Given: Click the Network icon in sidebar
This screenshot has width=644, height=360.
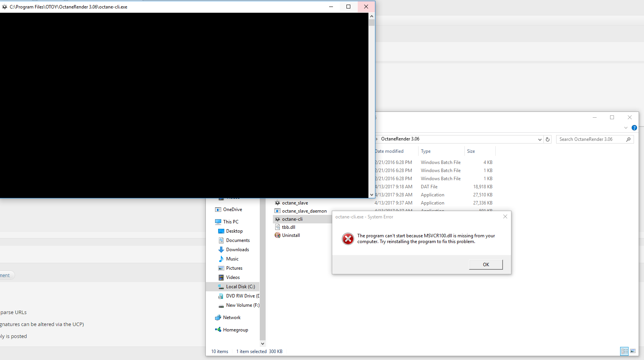Looking at the screenshot, I should [x=218, y=318].
